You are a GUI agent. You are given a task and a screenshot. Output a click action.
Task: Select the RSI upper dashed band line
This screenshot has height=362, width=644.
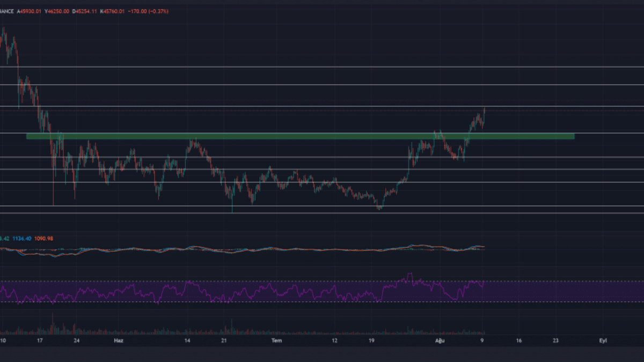pyautogui.click(x=537, y=281)
